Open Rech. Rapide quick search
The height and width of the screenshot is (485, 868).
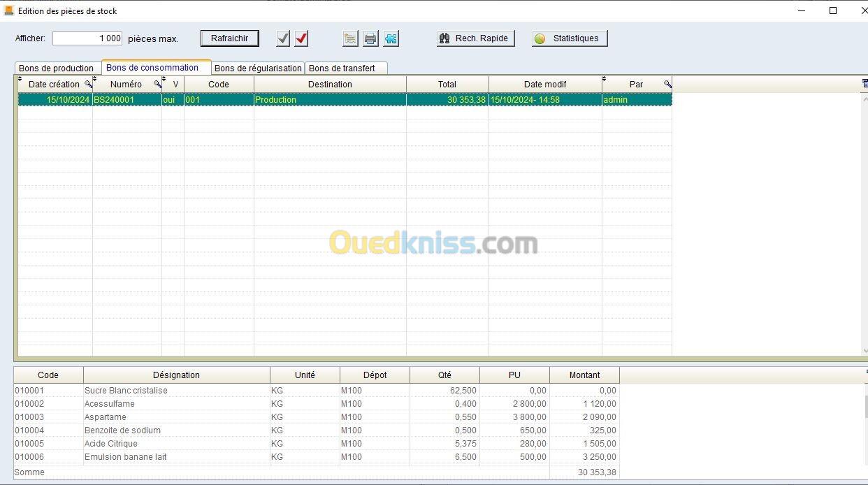[x=476, y=38]
